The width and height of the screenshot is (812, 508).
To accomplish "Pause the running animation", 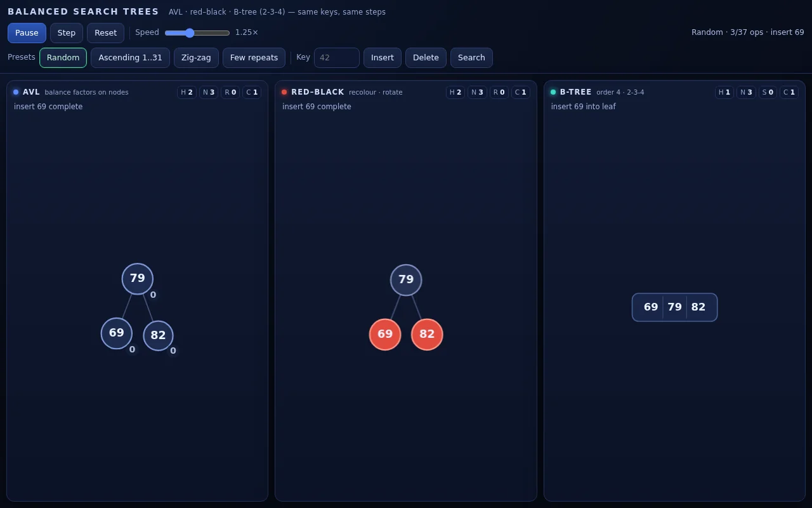I will coord(27,33).
